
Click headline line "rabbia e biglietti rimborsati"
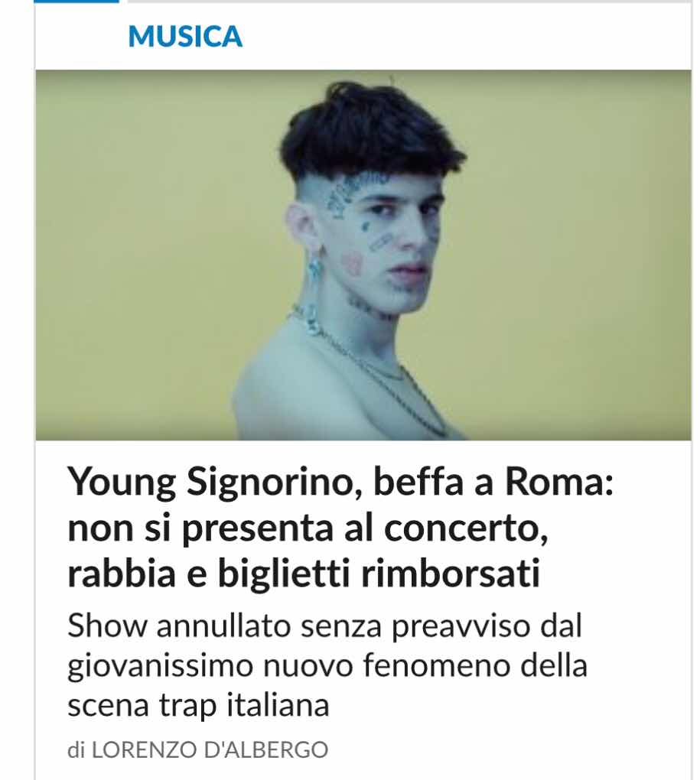point(304,574)
